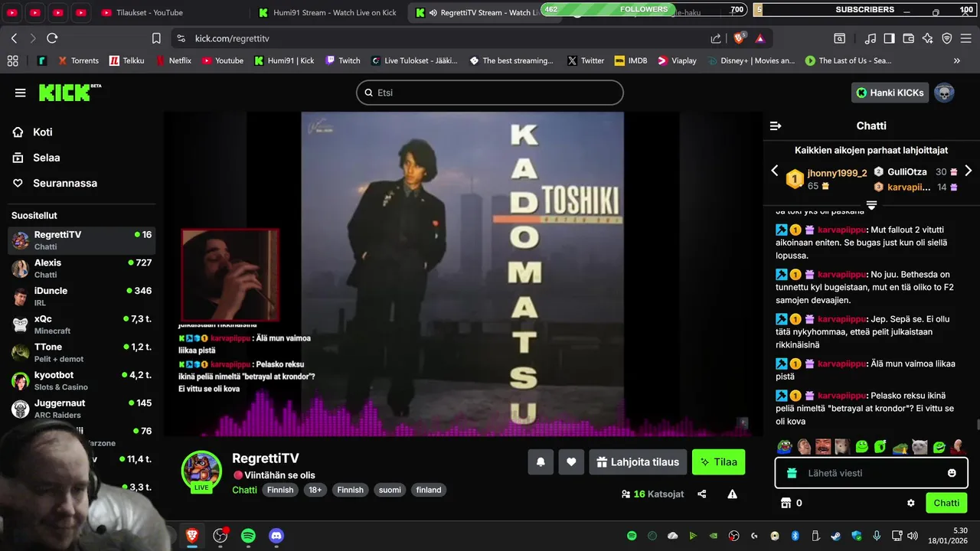Click the suomi tag
980x551 pixels.
[390, 490]
